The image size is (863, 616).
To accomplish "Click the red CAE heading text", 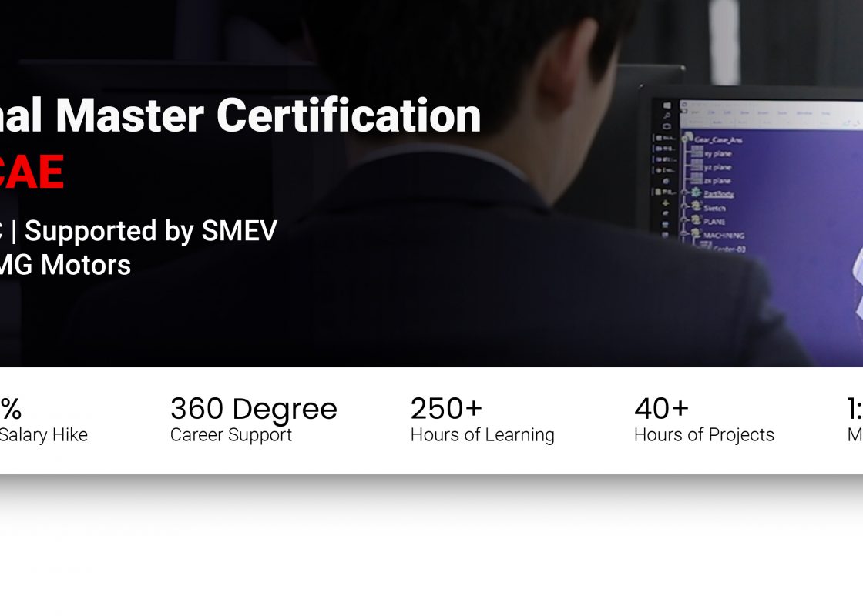I will (32, 172).
